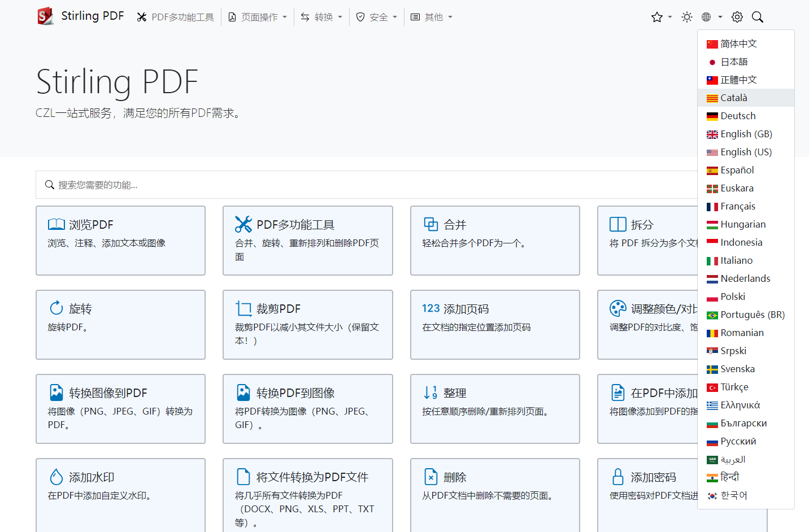The width and height of the screenshot is (809, 532).
Task: Expand 安全 dropdown menu
Action: point(376,17)
